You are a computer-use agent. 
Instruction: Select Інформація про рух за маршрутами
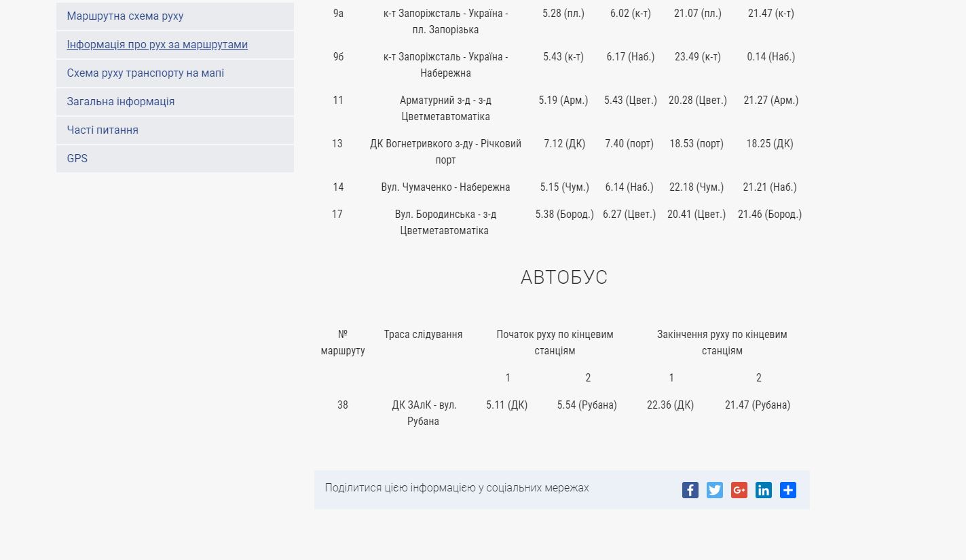(x=157, y=45)
